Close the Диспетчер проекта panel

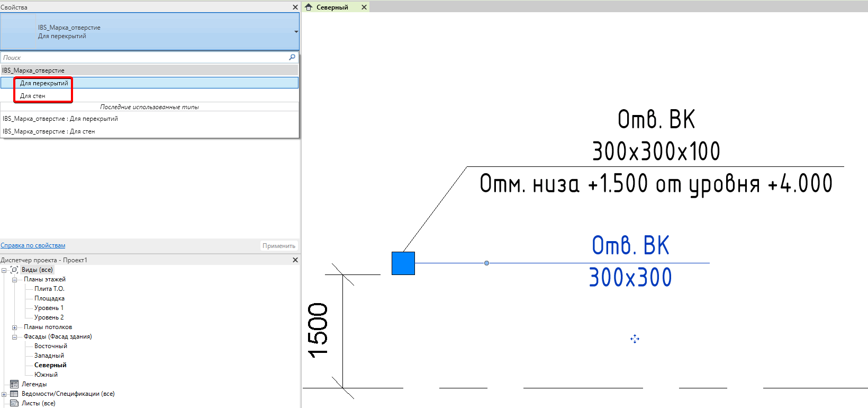tap(295, 260)
